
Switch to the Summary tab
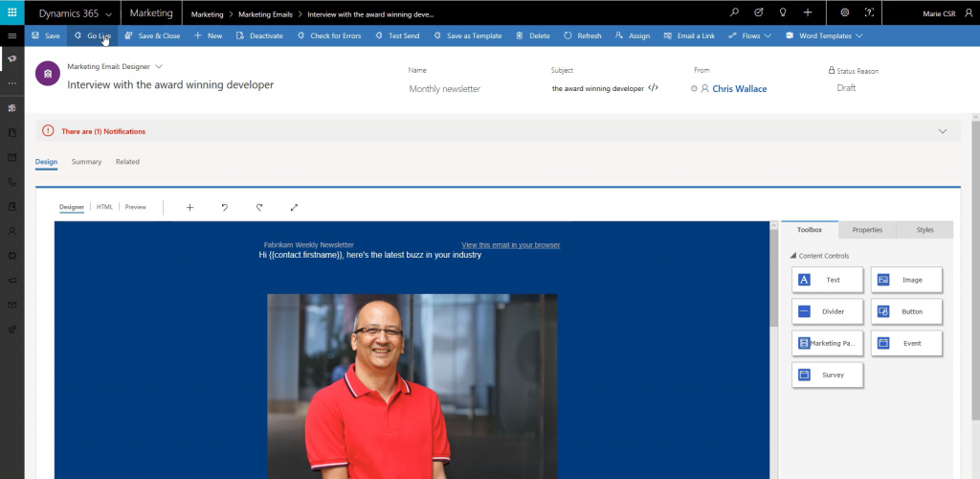[x=86, y=162]
